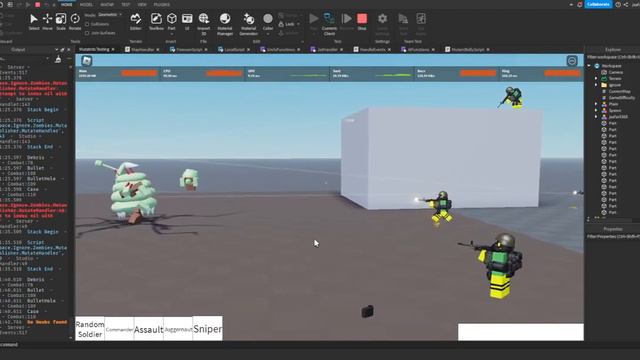Open Game Settings gear
Screen dimensions: 640x360
pos(382,24)
